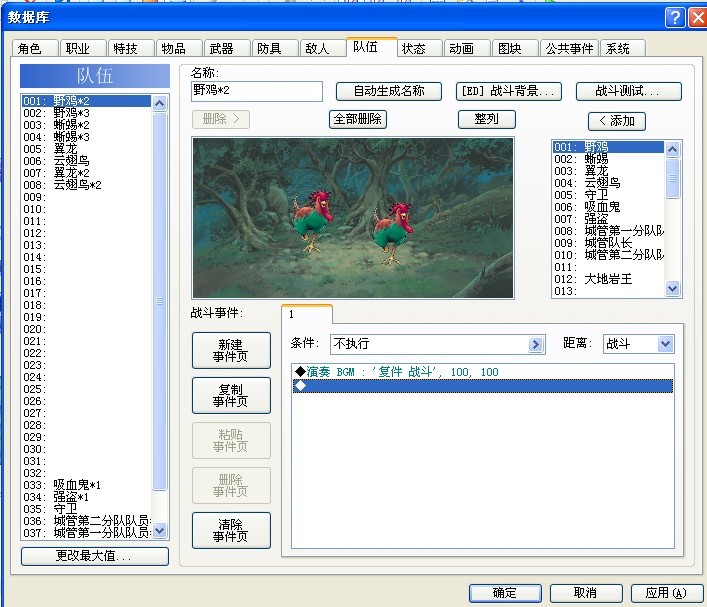Open the 公共事件 tab
The height and width of the screenshot is (607, 707).
569,48
